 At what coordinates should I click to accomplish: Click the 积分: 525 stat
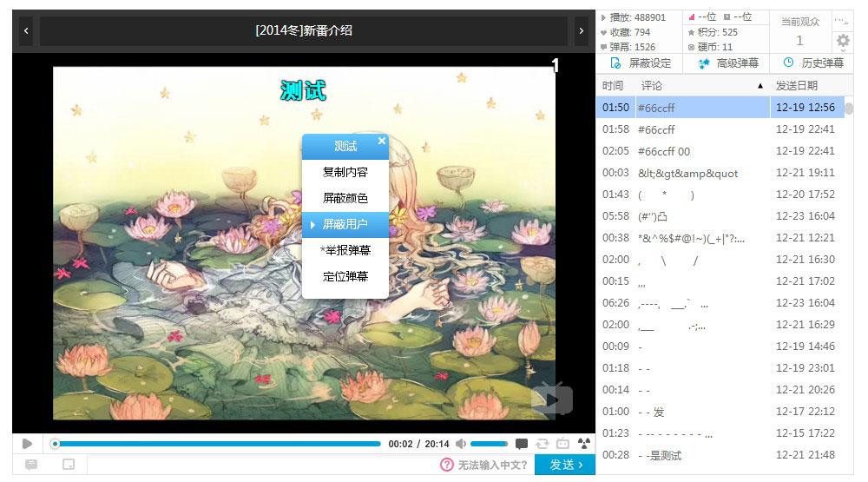(713, 32)
